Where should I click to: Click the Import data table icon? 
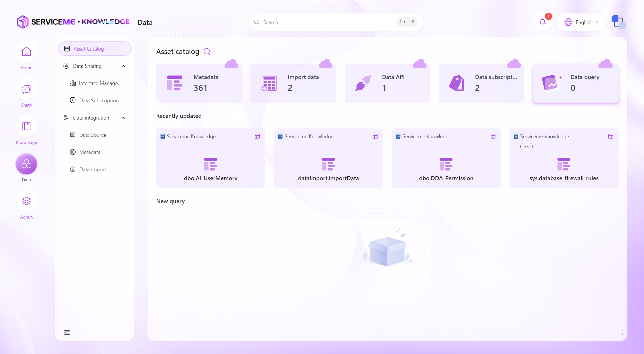click(x=269, y=83)
